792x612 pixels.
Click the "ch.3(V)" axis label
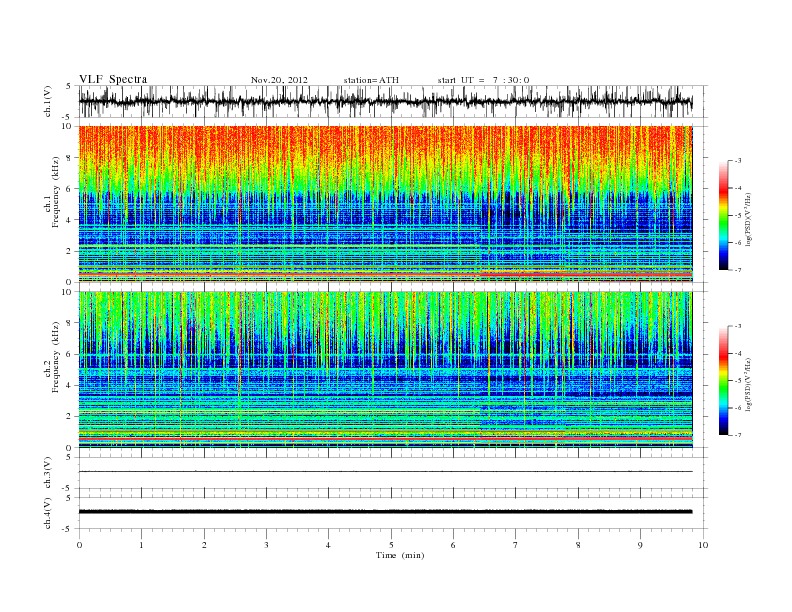tap(48, 473)
